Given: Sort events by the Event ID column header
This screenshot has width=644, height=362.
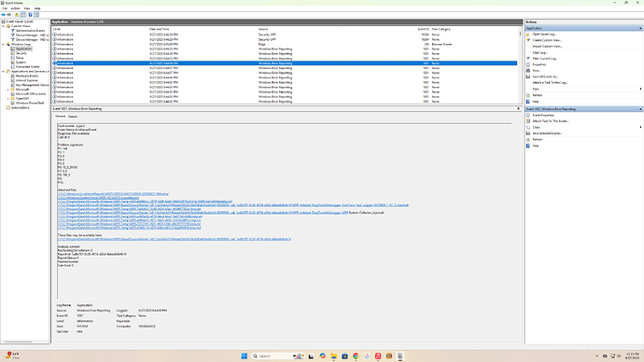Looking at the screenshot, I should coord(423,29).
